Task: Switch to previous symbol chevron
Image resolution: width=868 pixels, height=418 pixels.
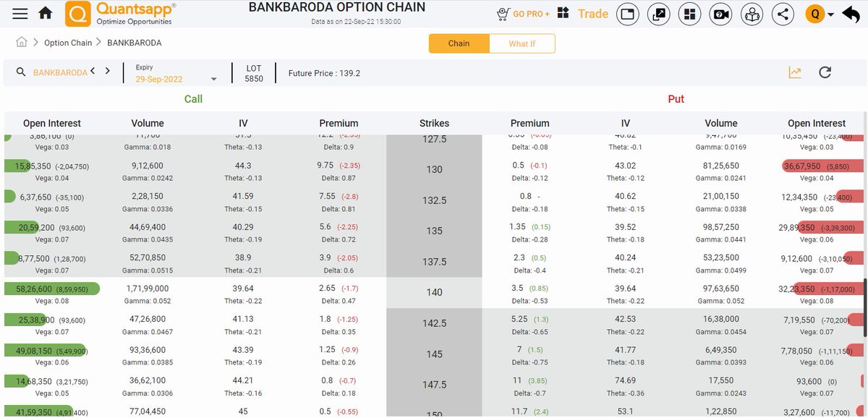Action: point(93,71)
